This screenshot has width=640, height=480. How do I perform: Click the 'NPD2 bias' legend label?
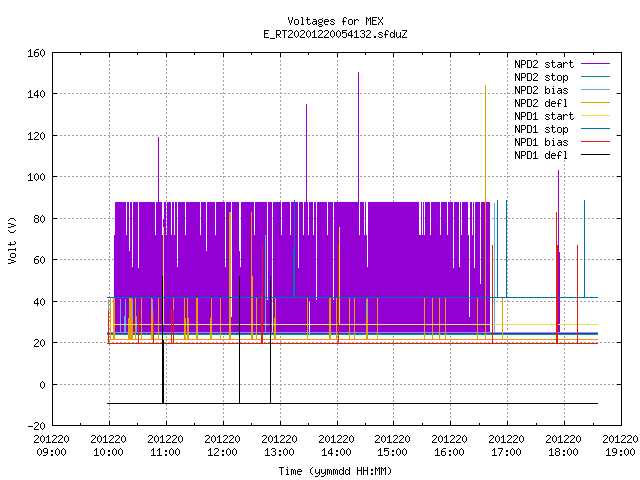541,90
